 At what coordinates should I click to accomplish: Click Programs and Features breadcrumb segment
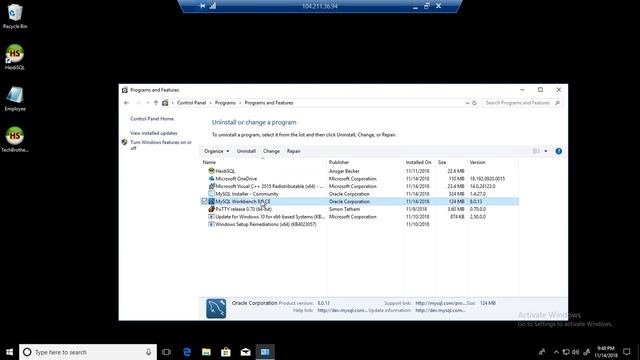pyautogui.click(x=269, y=103)
